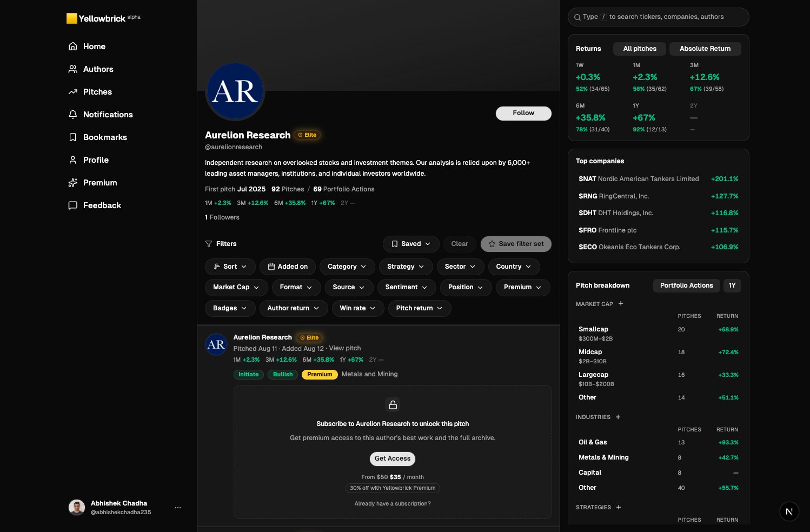Open the Author return filter dropdown

pos(294,308)
